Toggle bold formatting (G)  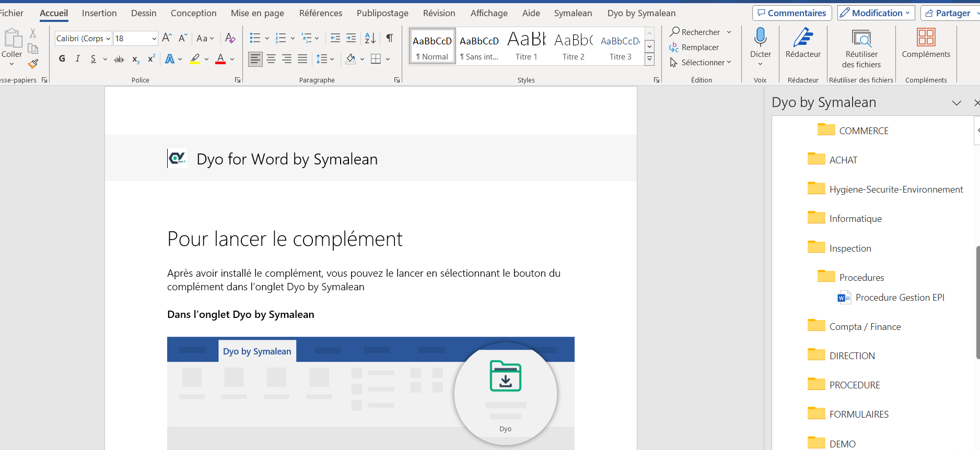pos(62,58)
